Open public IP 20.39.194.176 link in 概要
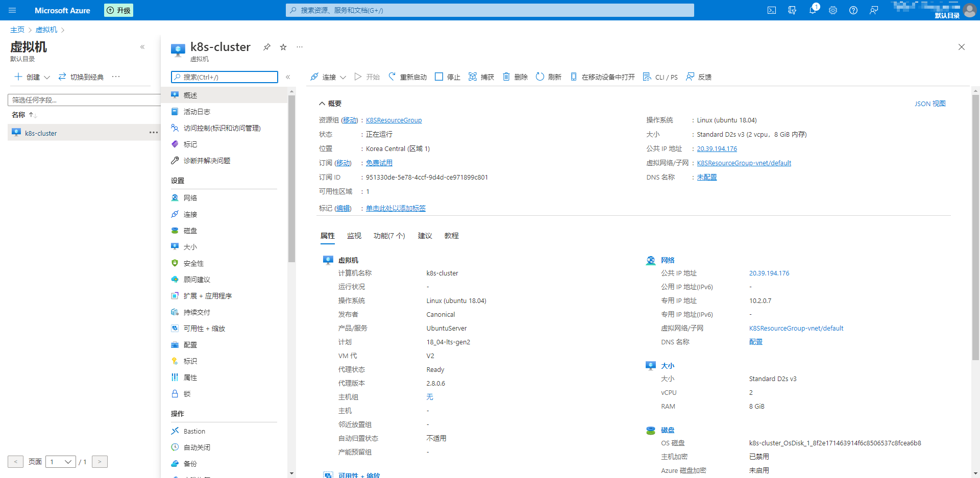The width and height of the screenshot is (980, 478). (717, 149)
